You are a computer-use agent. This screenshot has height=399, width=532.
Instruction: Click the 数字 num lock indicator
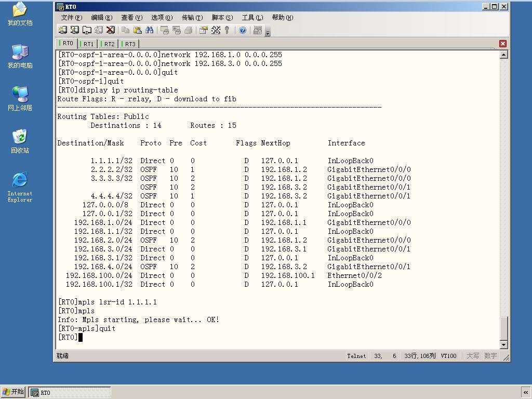pos(490,356)
